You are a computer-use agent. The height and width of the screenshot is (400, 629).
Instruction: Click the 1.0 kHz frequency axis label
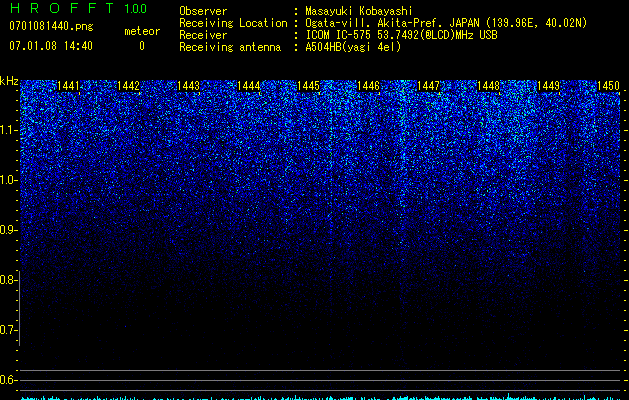coord(8,180)
